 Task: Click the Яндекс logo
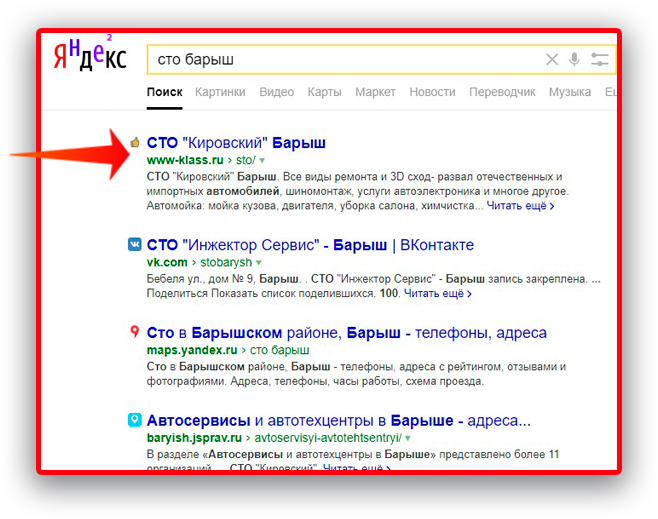[90, 55]
